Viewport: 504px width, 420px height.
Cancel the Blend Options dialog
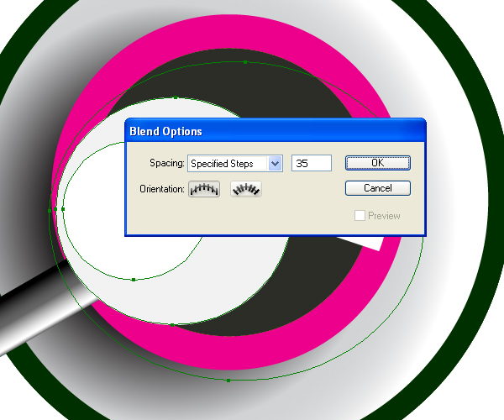378,188
